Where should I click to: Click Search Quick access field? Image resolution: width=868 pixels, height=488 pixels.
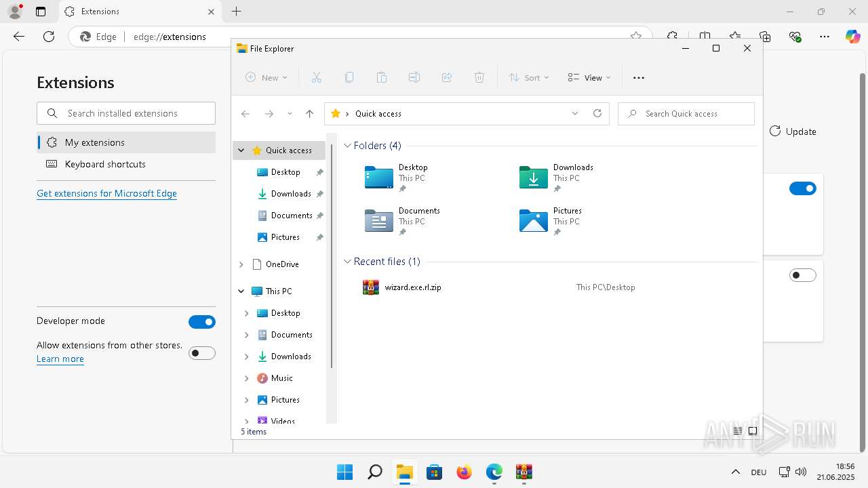(x=686, y=114)
